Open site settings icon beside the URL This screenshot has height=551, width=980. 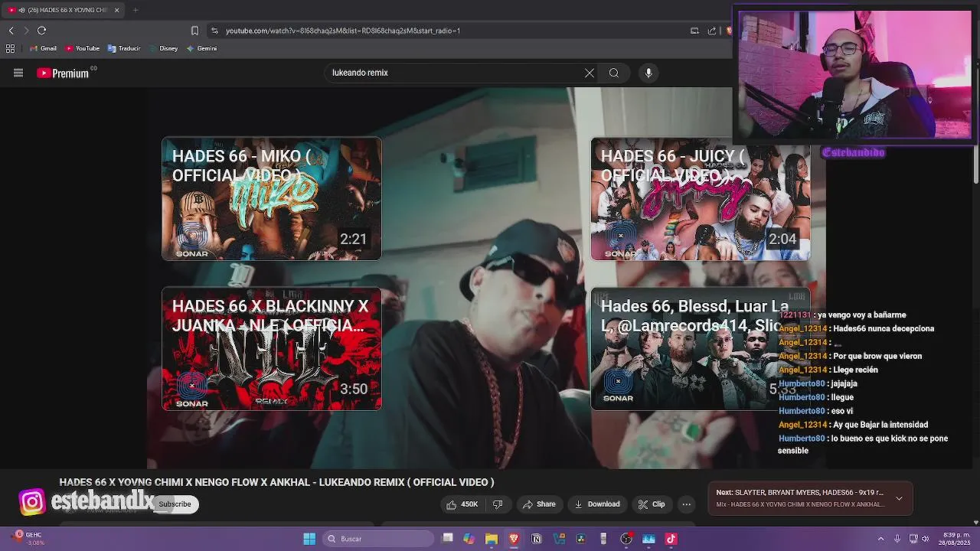coord(214,31)
